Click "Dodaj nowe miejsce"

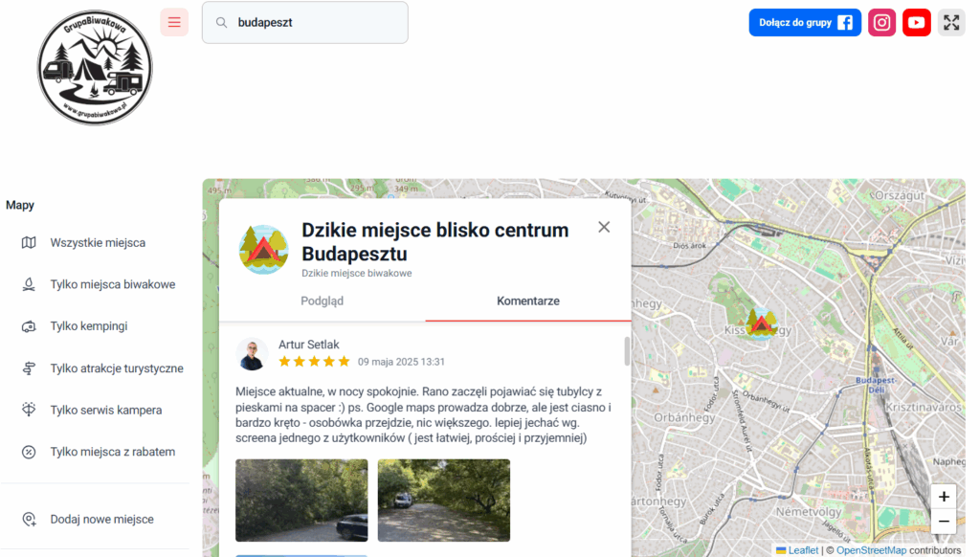pyautogui.click(x=100, y=518)
